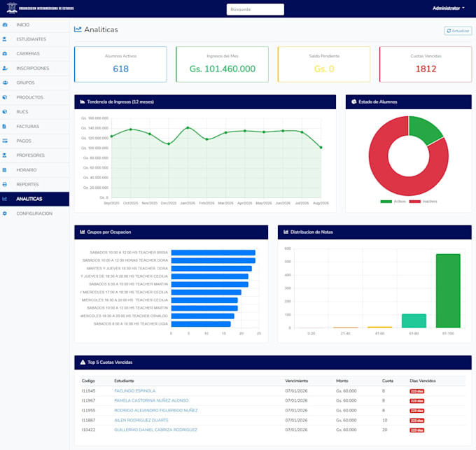Click the PAGOS sidebar icon
Screen dimensions: 476x450
pyautogui.click(x=5, y=141)
